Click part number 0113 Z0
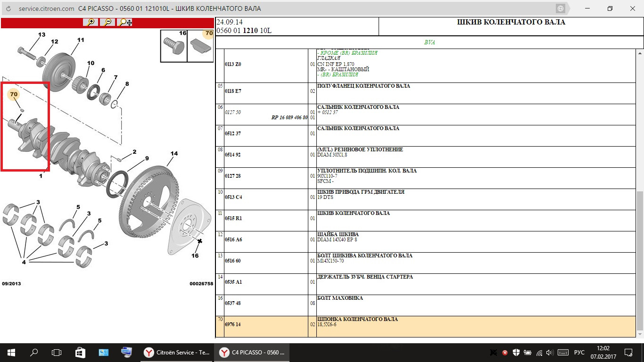This screenshot has height=362, width=644. click(x=233, y=64)
